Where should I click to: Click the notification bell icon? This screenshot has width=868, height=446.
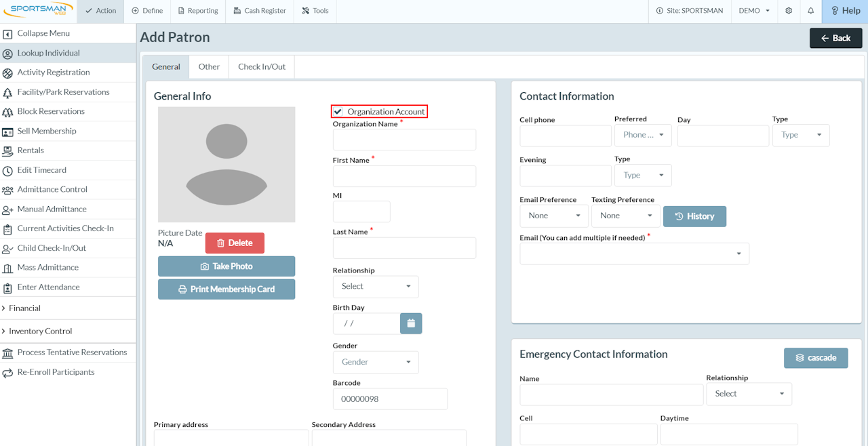tap(810, 11)
